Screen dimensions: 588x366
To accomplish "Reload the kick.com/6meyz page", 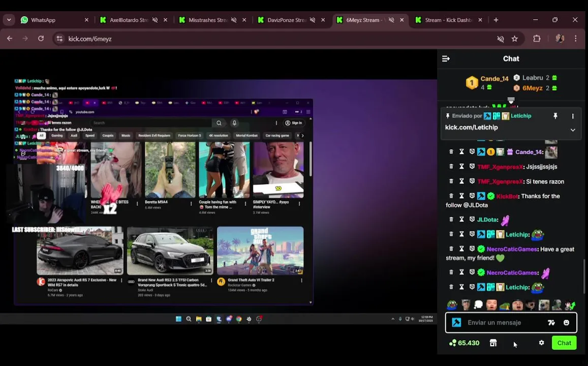I will coord(41,39).
